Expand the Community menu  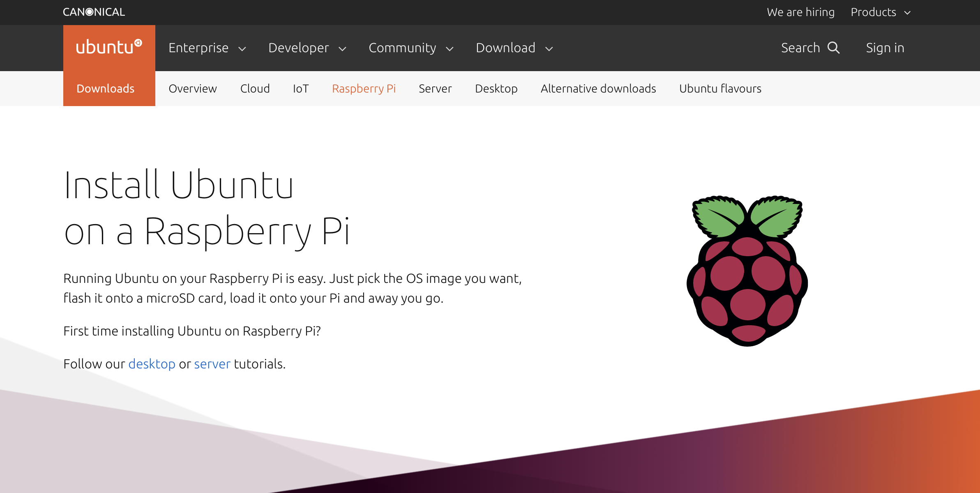click(410, 48)
